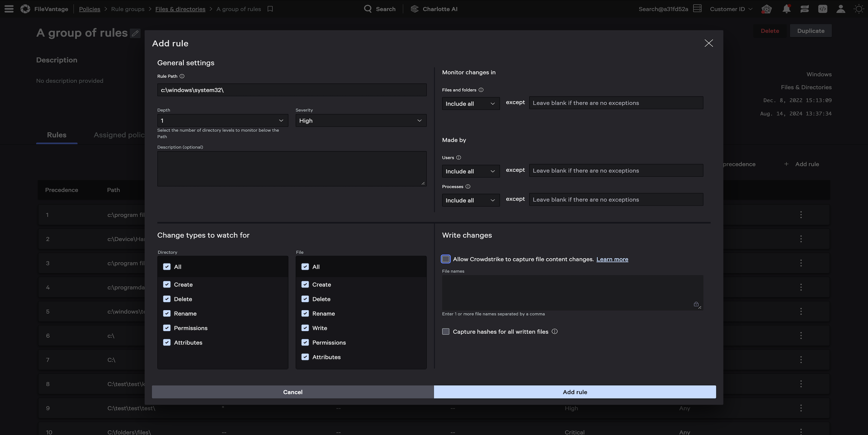
Task: Select the Rules tab
Action: point(56,134)
